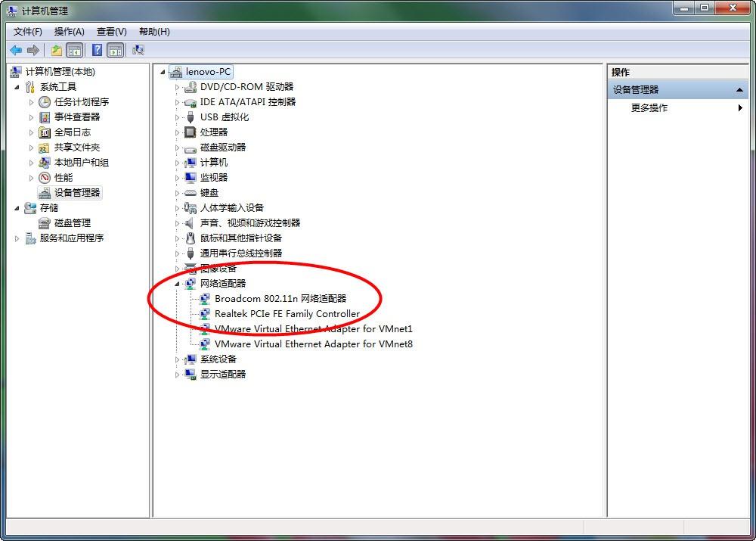
Task: Collapse the 网络适配器 node
Action: click(x=177, y=284)
